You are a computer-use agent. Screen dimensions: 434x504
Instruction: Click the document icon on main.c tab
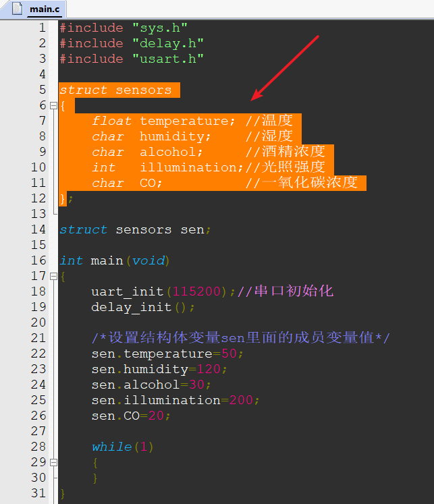tap(17, 9)
